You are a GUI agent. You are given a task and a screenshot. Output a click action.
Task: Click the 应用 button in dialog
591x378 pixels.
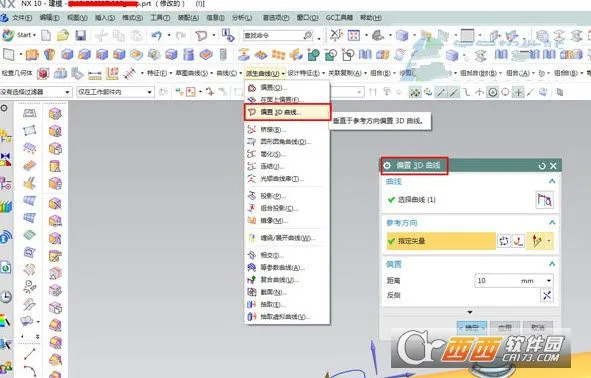[x=505, y=327]
